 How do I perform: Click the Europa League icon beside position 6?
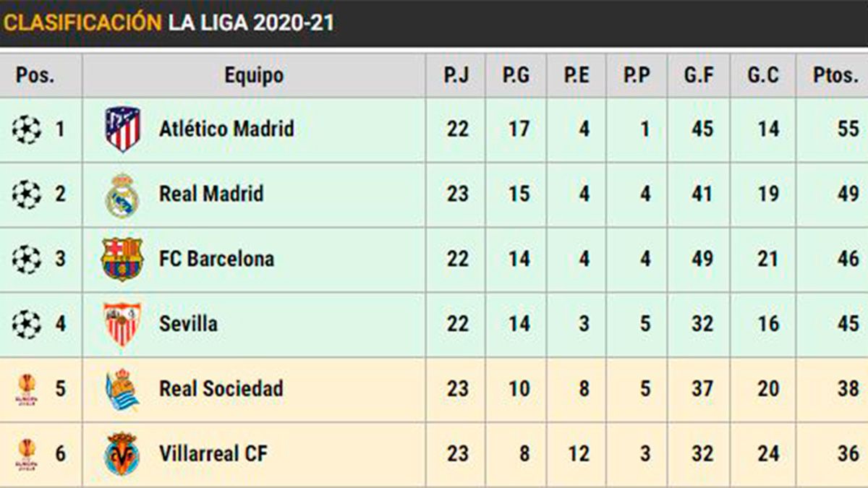click(27, 454)
